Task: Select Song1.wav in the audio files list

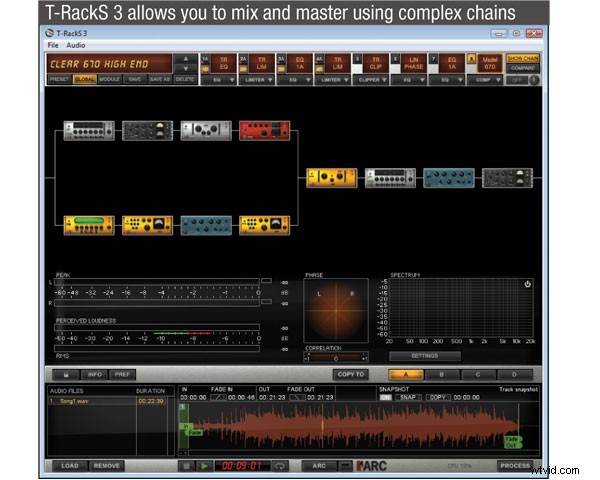Action: [108, 401]
